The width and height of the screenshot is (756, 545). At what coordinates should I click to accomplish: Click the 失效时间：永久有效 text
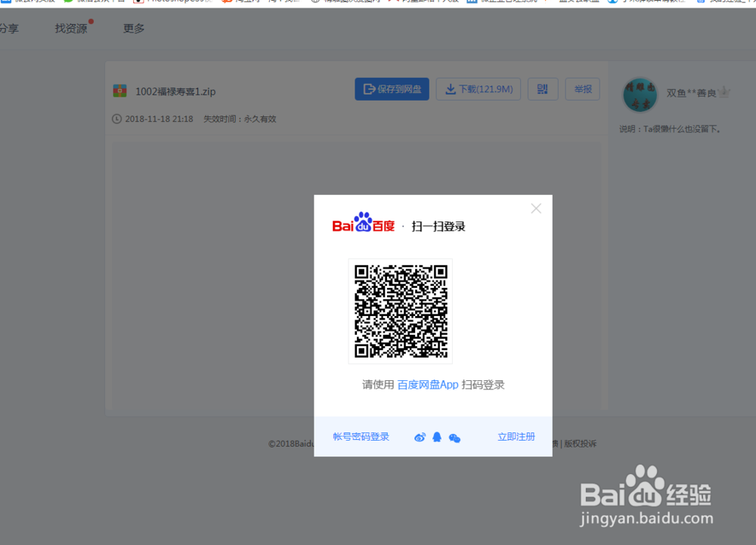240,119
